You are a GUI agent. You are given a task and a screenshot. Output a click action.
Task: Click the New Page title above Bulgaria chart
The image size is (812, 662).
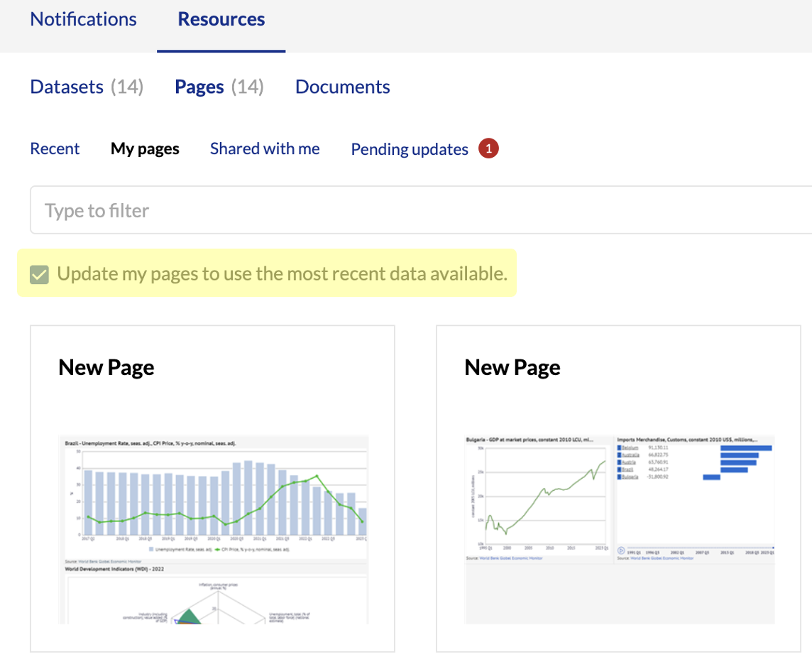pos(512,367)
